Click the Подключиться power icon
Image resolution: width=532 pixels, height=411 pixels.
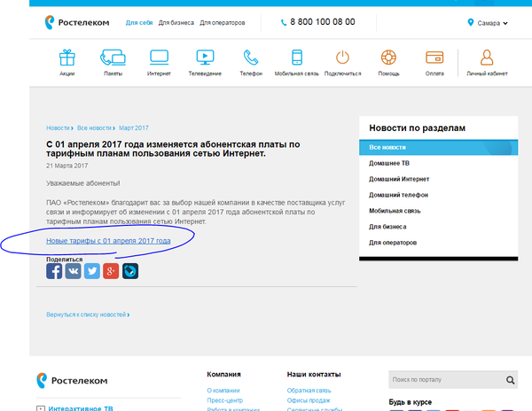[342, 58]
